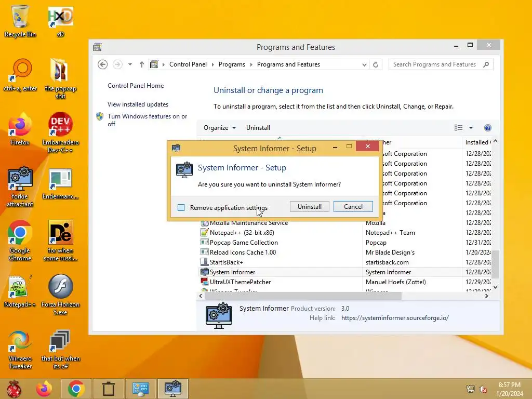This screenshot has height=399, width=532.
Task: Click Programs and Features breadcrumb
Action: (288, 64)
